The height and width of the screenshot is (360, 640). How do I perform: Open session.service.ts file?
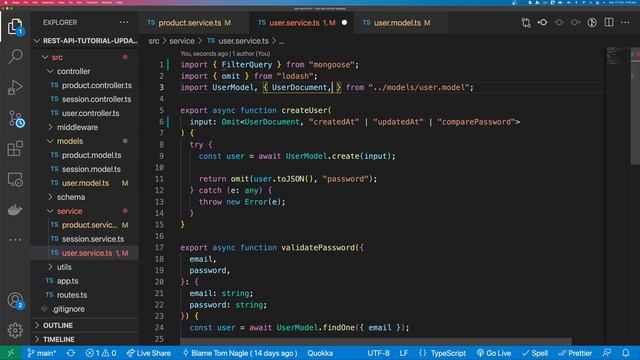[86, 239]
